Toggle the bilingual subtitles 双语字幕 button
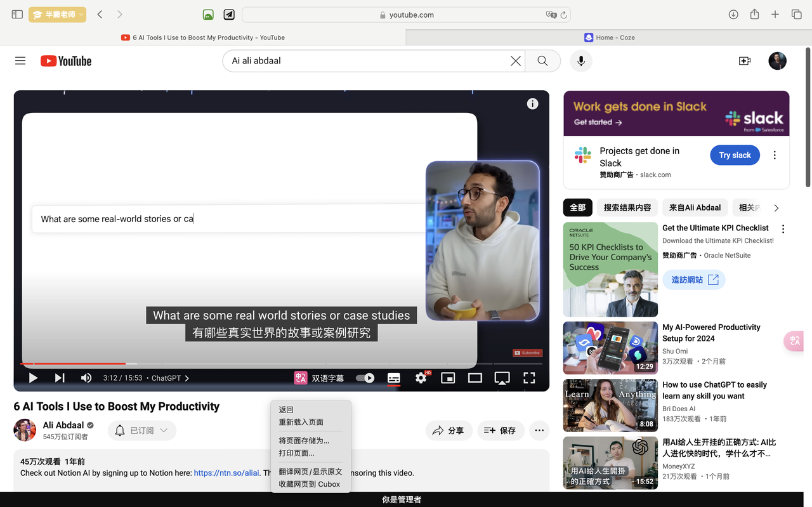The width and height of the screenshot is (812, 507). click(x=319, y=378)
